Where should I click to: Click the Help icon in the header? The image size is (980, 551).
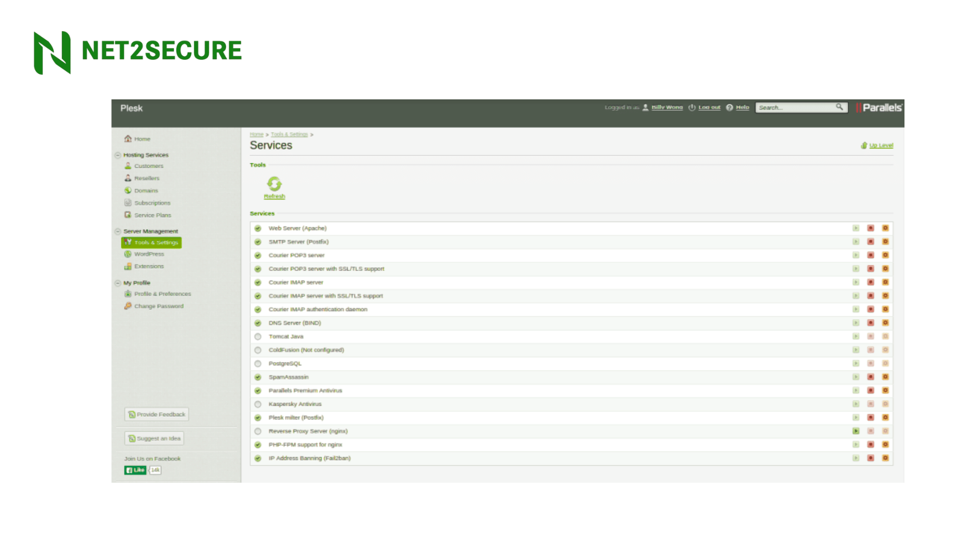point(729,107)
